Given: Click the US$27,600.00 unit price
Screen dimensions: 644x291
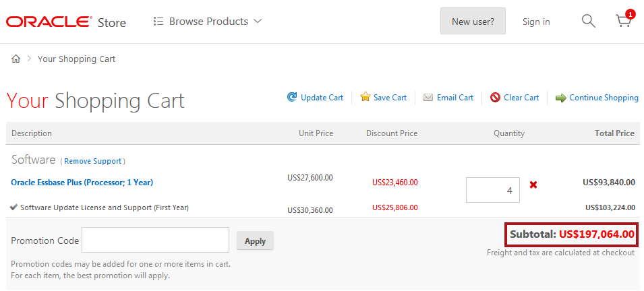Looking at the screenshot, I should tap(310, 178).
